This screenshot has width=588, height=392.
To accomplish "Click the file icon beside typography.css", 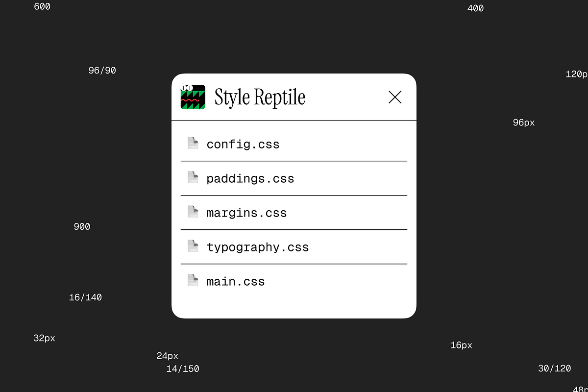I will pos(193,246).
